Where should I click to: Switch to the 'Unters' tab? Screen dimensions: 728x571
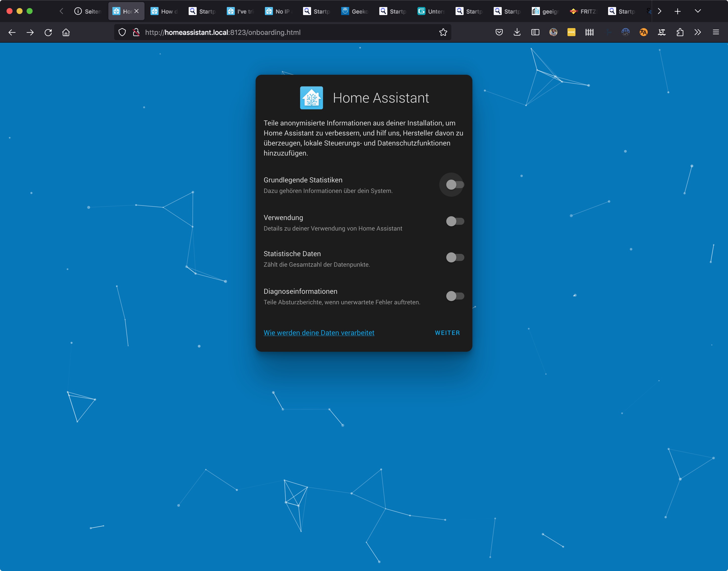click(431, 11)
